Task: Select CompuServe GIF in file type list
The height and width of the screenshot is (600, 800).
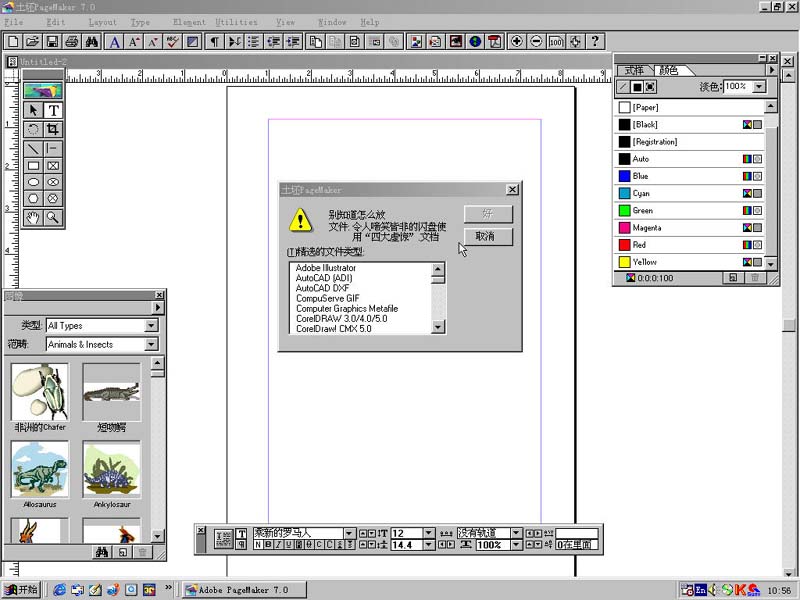Action: pos(328,298)
